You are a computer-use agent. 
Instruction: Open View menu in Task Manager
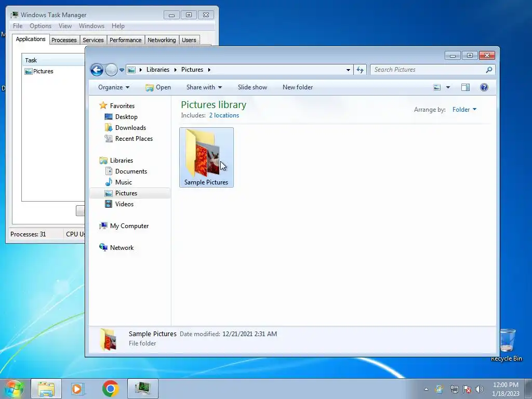click(x=65, y=26)
